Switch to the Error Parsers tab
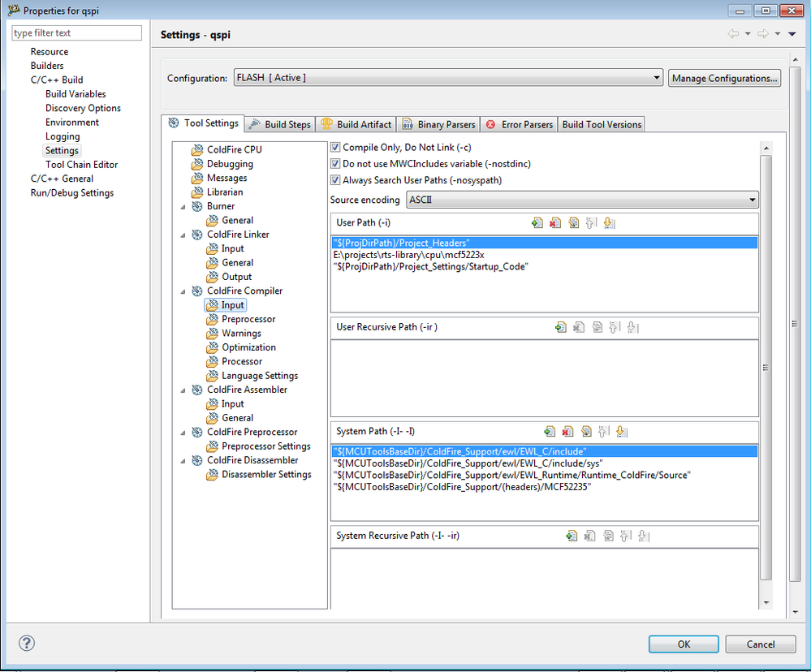Viewport: 811px width, 672px height. pos(520,124)
